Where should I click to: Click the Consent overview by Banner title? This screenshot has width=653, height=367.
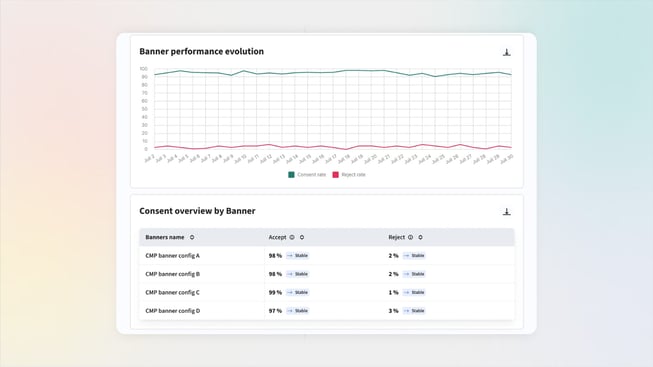197,211
